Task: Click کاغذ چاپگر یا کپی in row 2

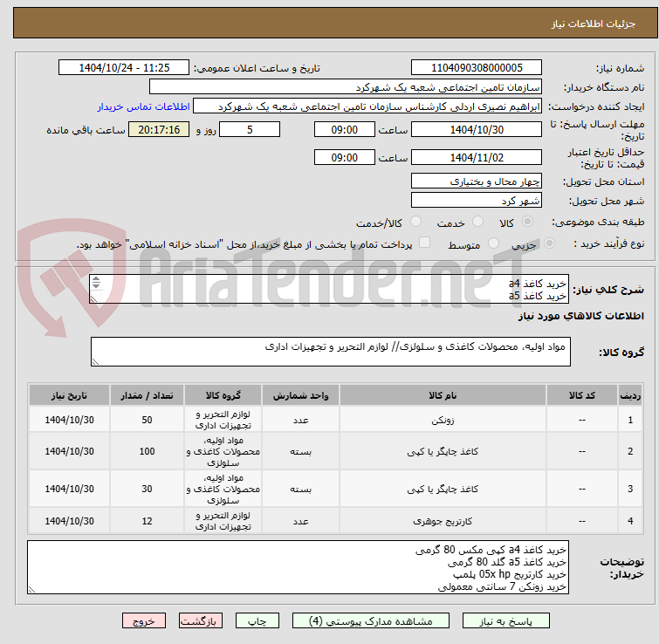Action: pos(443,452)
